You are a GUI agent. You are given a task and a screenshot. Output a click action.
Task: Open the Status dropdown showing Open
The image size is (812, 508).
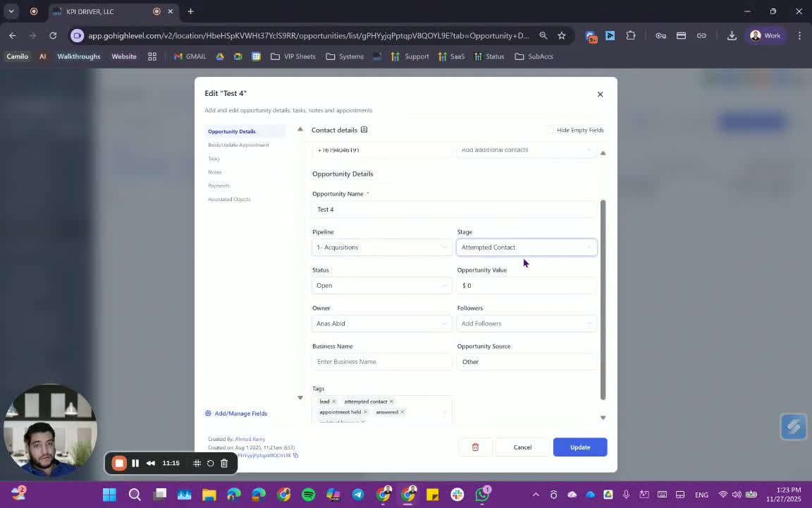(381, 286)
